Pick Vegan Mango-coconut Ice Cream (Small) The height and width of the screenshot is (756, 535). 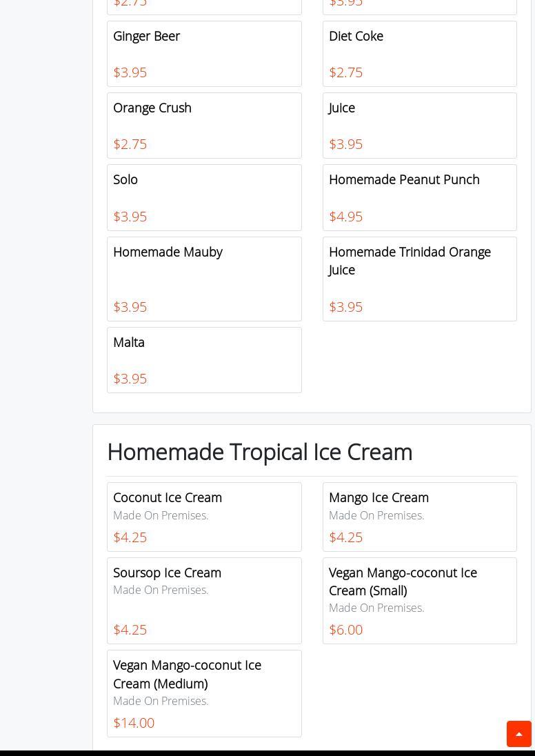[420, 601]
